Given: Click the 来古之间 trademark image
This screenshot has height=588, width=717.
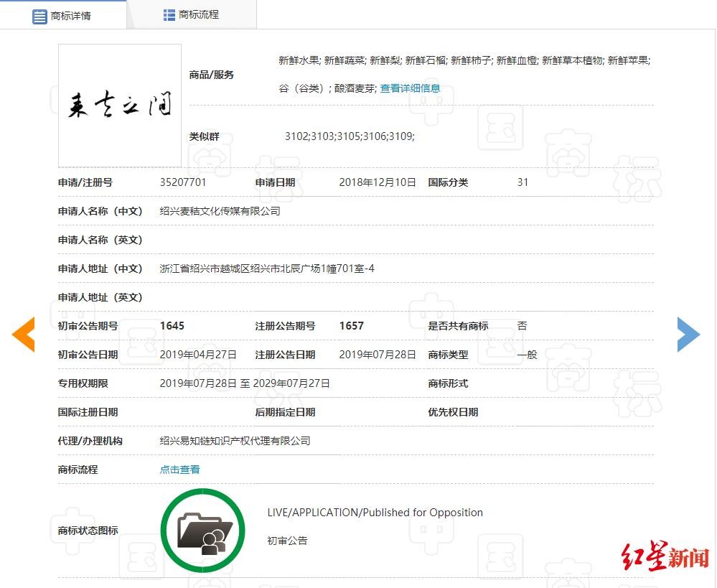Looking at the screenshot, I should click(120, 106).
